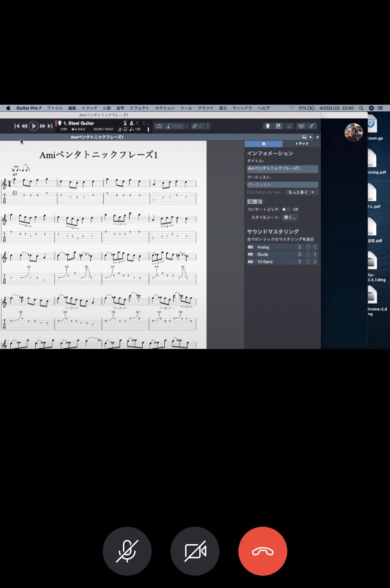The width and height of the screenshot is (390, 588).
Task: Click the 開く... stylesheet button
Action: coord(290,217)
